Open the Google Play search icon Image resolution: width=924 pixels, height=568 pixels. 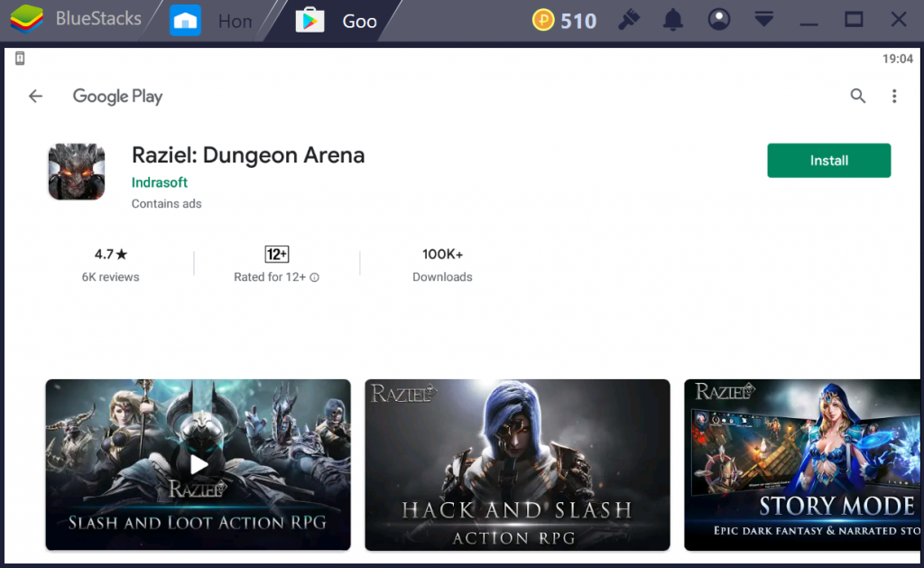[858, 97]
